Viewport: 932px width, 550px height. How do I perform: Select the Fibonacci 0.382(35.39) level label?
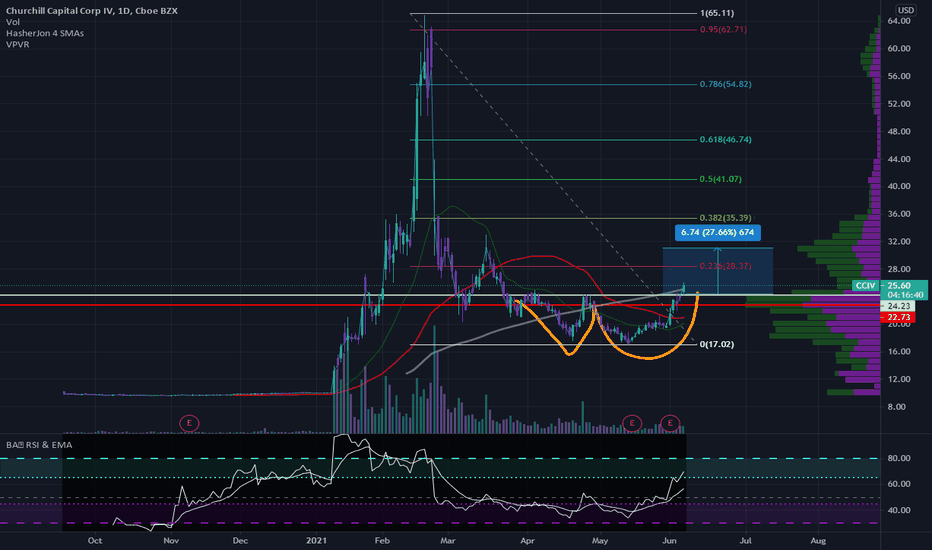tap(725, 218)
